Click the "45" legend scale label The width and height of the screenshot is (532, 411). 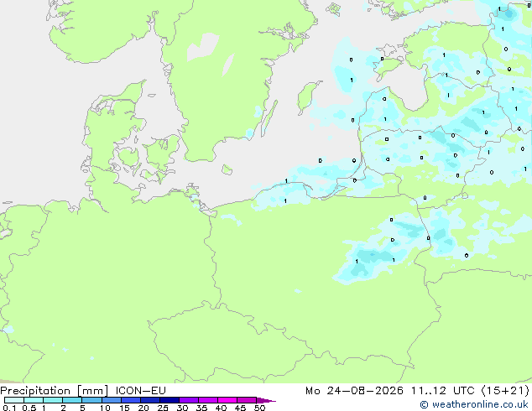click(x=240, y=408)
